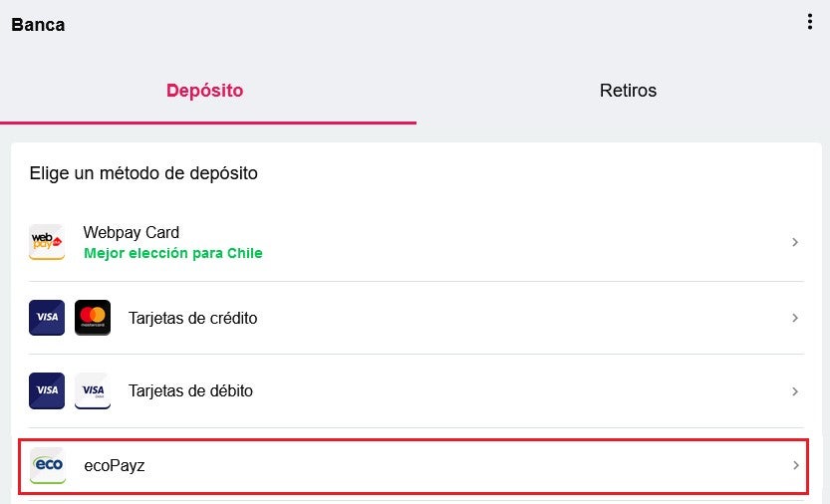This screenshot has width=830, height=504.
Task: Click the Banca page title
Action: coord(38,25)
